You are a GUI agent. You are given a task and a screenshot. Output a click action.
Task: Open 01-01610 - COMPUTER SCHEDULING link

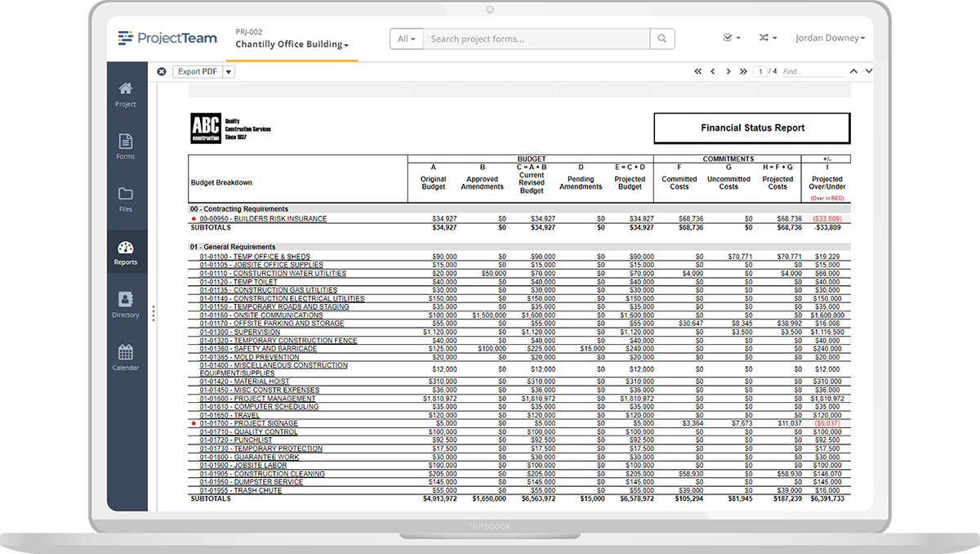pyautogui.click(x=259, y=407)
